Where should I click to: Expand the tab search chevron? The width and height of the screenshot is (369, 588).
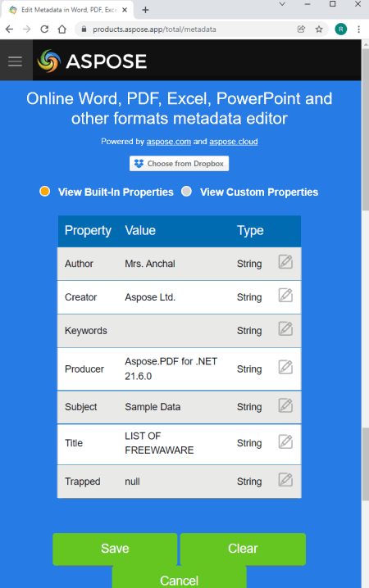pyautogui.click(x=282, y=4)
